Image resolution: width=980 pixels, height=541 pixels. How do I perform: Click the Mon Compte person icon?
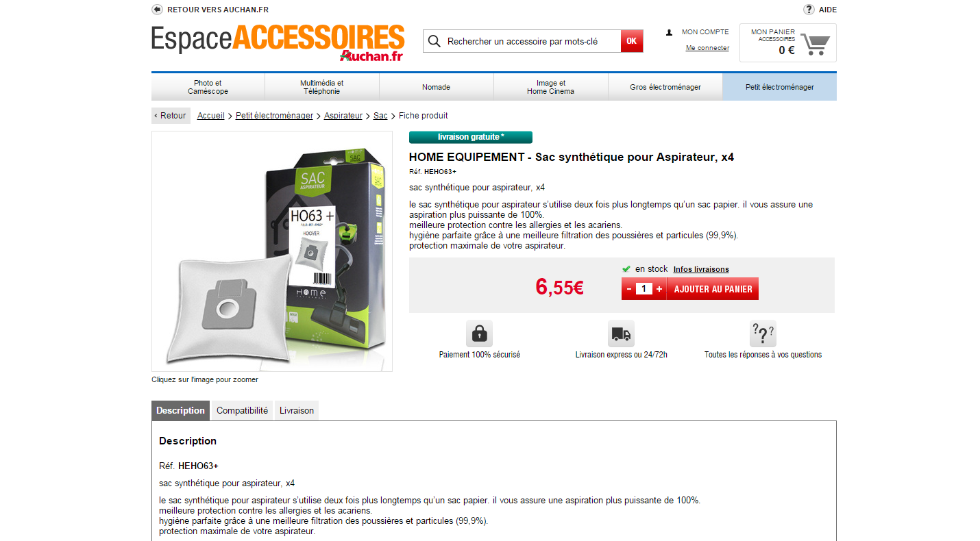click(670, 32)
